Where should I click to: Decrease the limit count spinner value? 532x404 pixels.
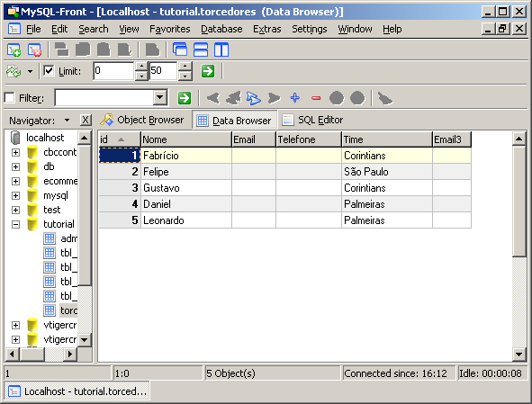(x=185, y=76)
